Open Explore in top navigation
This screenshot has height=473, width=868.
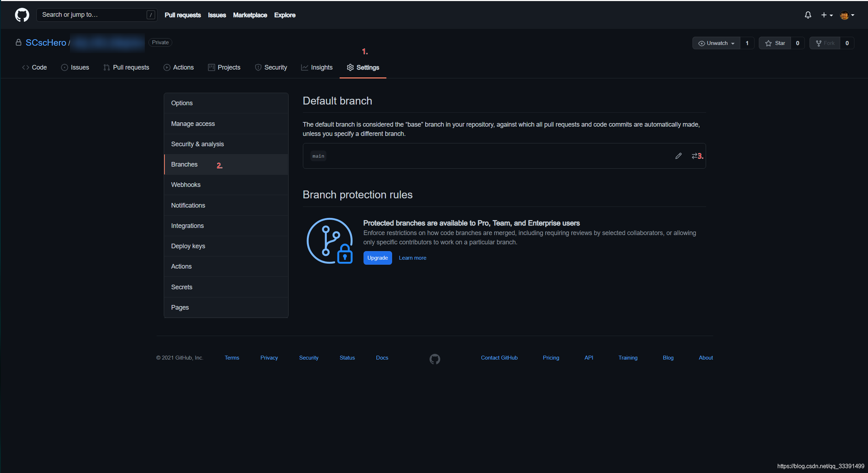(285, 15)
